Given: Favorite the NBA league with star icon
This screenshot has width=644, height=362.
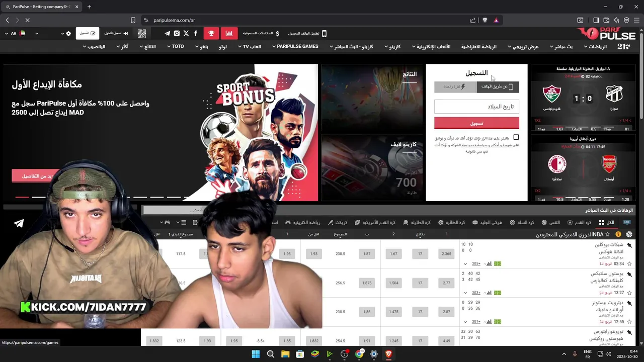Looking at the screenshot, I should [608, 235].
